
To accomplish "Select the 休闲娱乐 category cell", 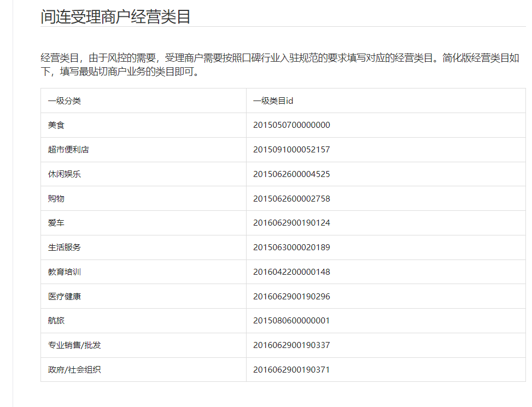I will click(65, 174).
